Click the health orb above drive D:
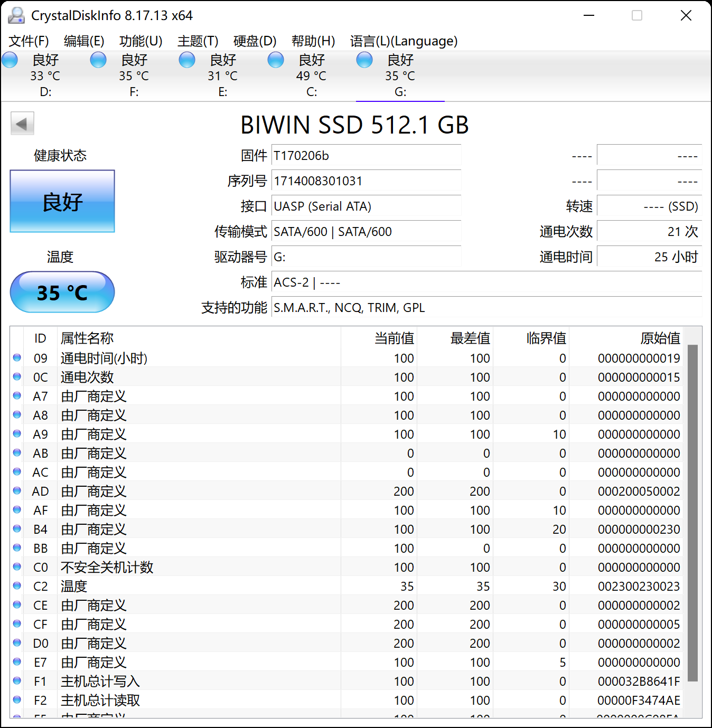The image size is (712, 728). pos(10,60)
